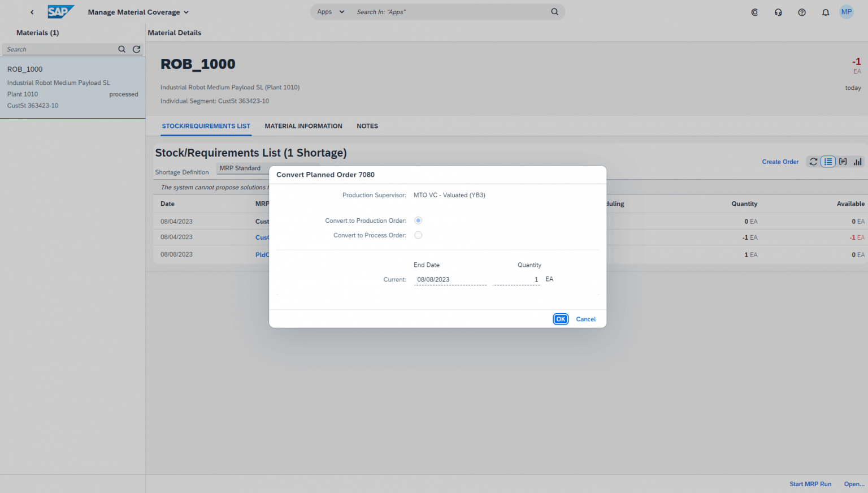Open the MP user profile avatar
This screenshot has height=493, width=868.
point(846,11)
